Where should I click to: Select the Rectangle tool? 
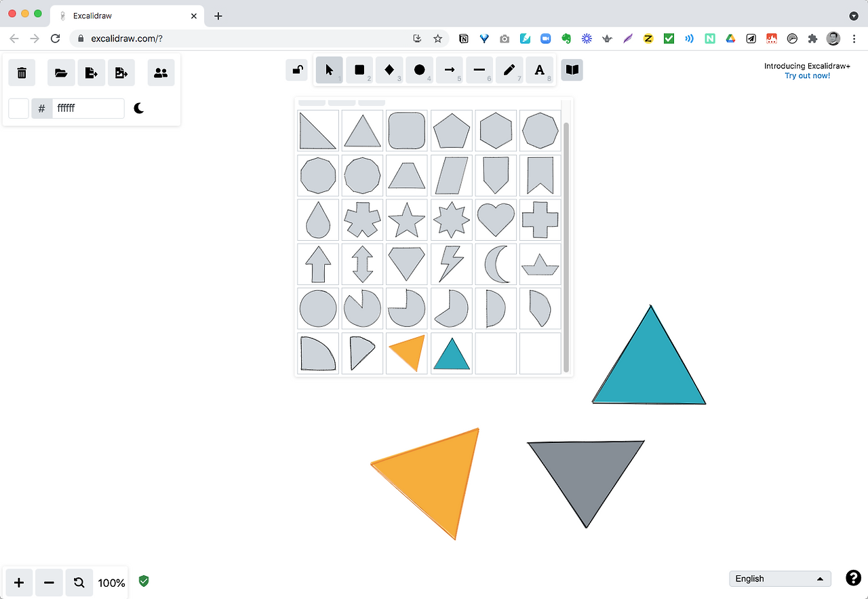[359, 70]
